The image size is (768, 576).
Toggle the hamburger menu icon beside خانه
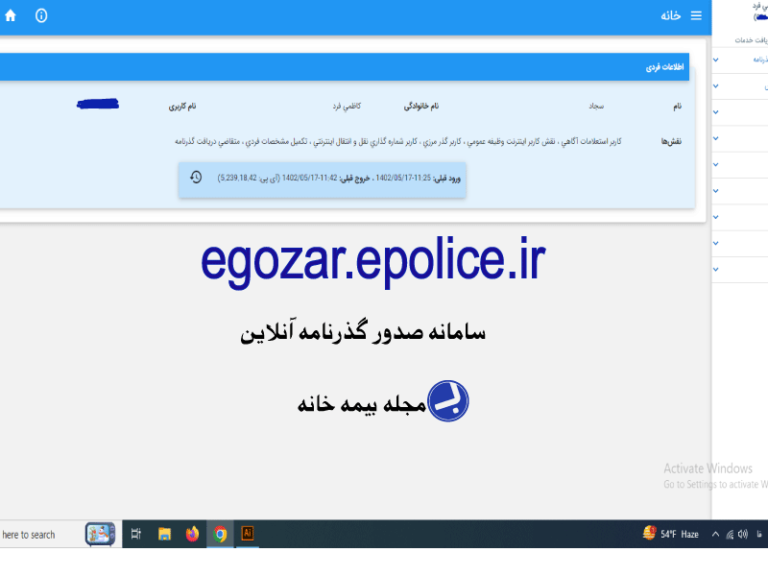[696, 16]
